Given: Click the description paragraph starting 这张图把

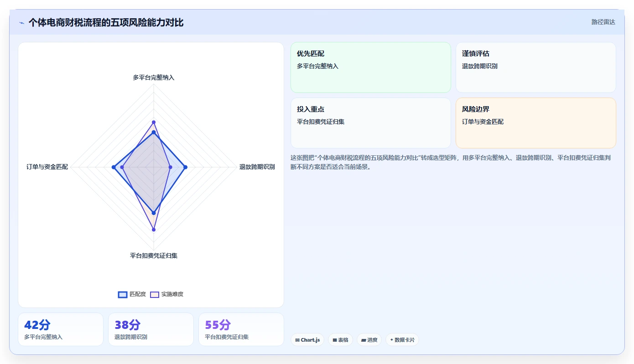Looking at the screenshot, I should pyautogui.click(x=451, y=162).
